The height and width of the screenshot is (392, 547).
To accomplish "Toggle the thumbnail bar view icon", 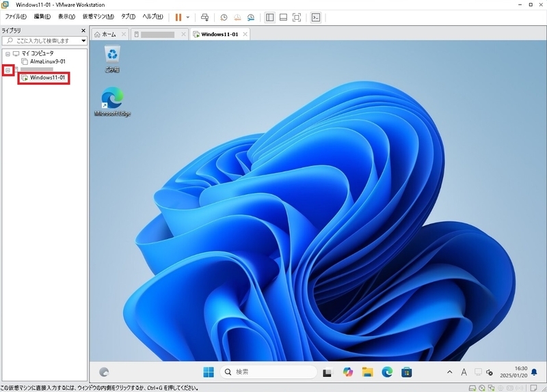I will click(x=283, y=18).
